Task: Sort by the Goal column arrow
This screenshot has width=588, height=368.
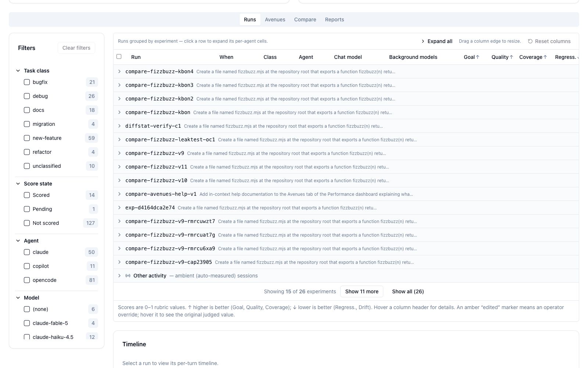Action: tap(477, 57)
